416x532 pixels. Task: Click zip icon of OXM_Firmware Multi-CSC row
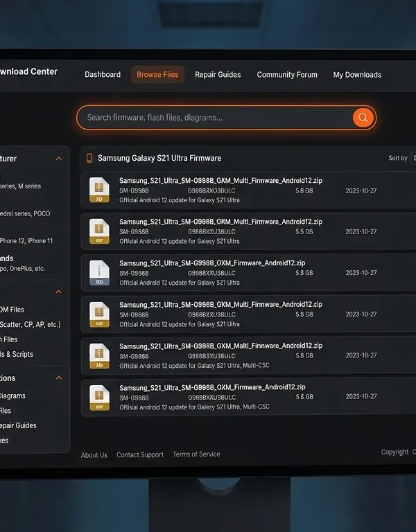point(99,398)
